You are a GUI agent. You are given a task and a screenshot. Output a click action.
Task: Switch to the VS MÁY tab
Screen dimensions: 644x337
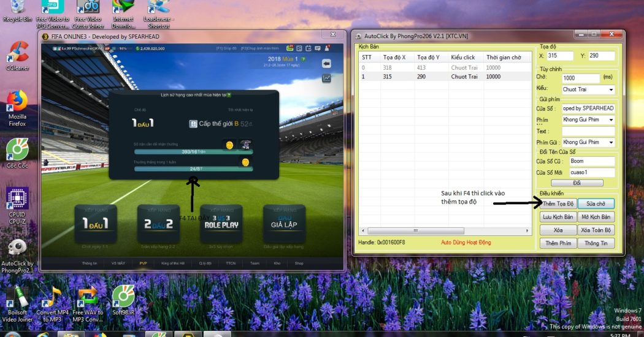pyautogui.click(x=118, y=263)
